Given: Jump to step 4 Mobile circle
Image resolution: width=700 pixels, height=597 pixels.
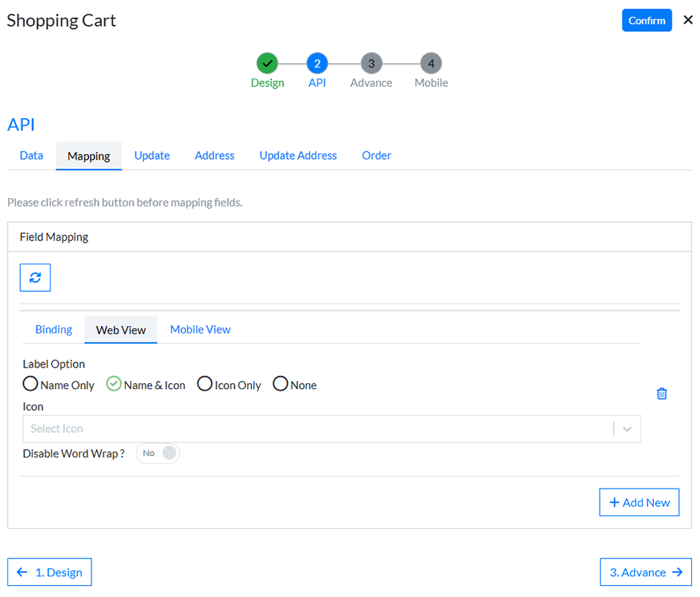Looking at the screenshot, I should 431,64.
